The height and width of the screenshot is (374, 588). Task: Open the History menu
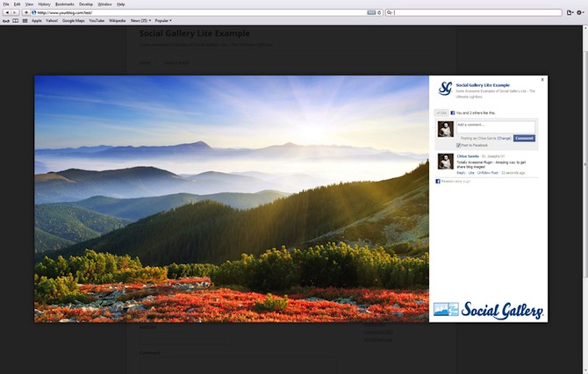(43, 4)
